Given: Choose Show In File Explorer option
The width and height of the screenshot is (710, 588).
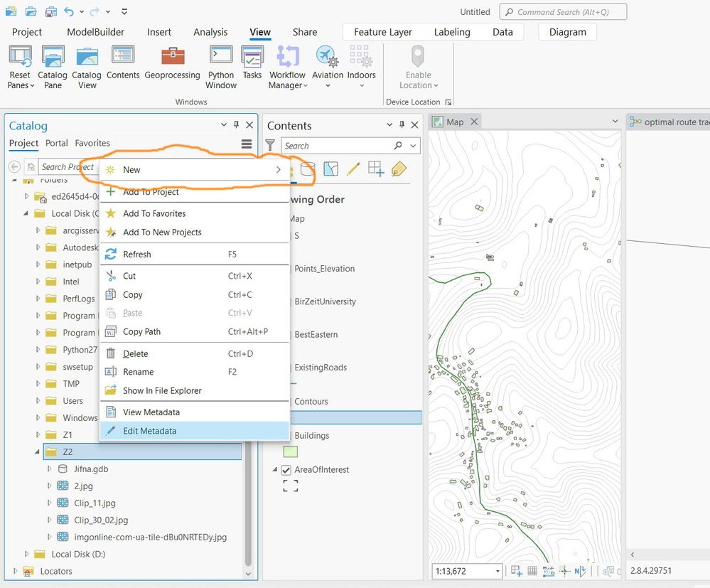Looking at the screenshot, I should [x=162, y=390].
